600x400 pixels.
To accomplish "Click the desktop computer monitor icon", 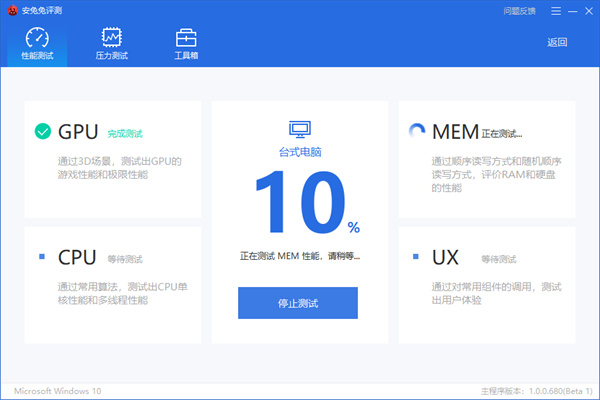I will pyautogui.click(x=299, y=129).
